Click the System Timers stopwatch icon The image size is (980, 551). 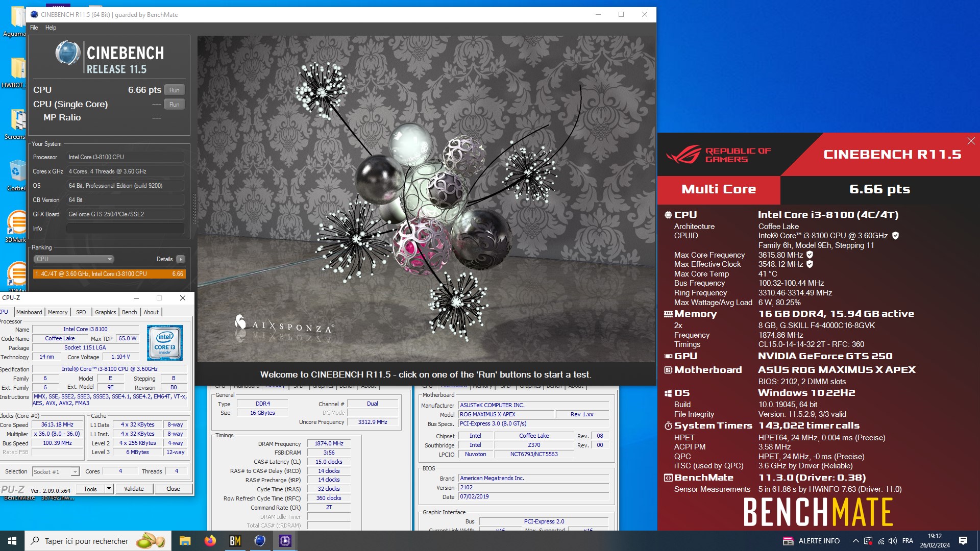pos(668,425)
